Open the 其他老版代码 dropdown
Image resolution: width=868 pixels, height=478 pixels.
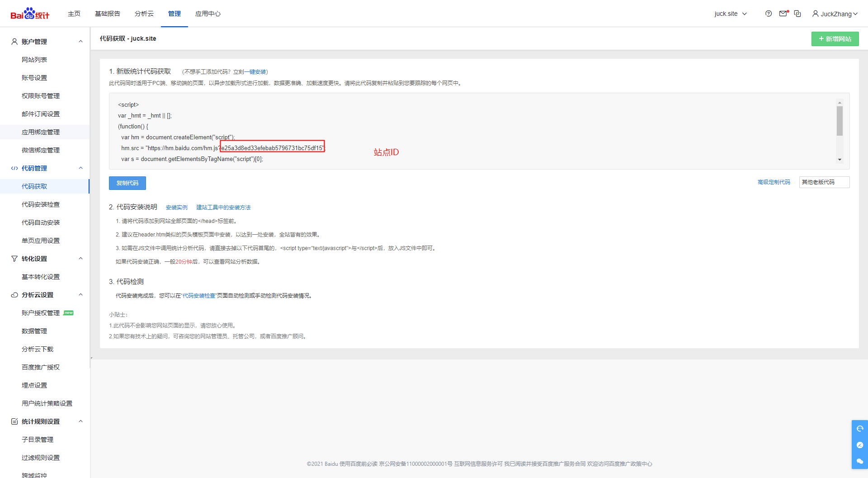824,182
